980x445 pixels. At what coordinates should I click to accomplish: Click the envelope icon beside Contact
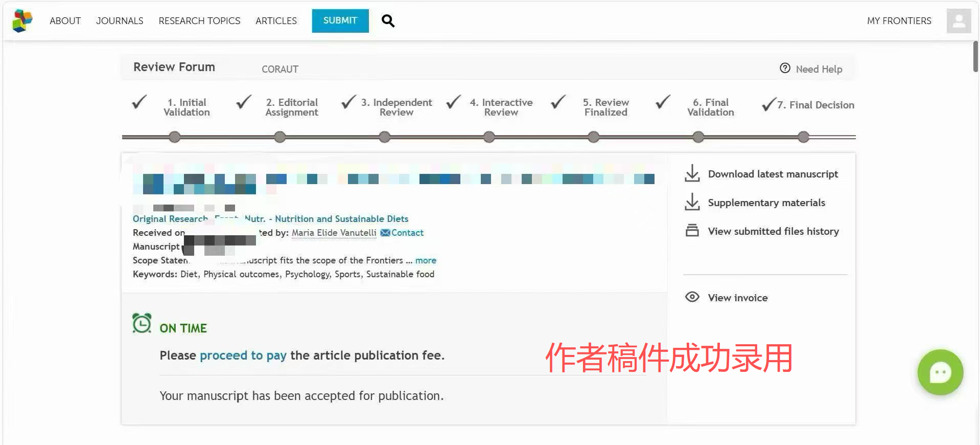(x=385, y=233)
